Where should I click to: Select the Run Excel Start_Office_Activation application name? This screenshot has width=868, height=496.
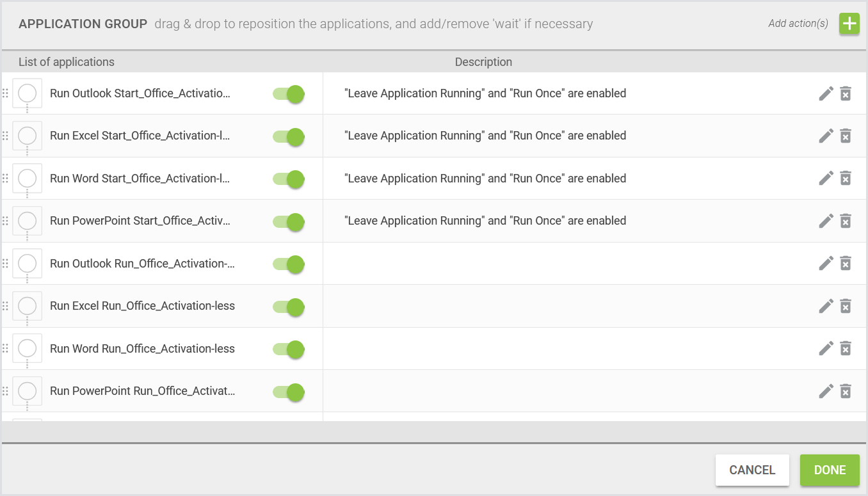tap(140, 136)
